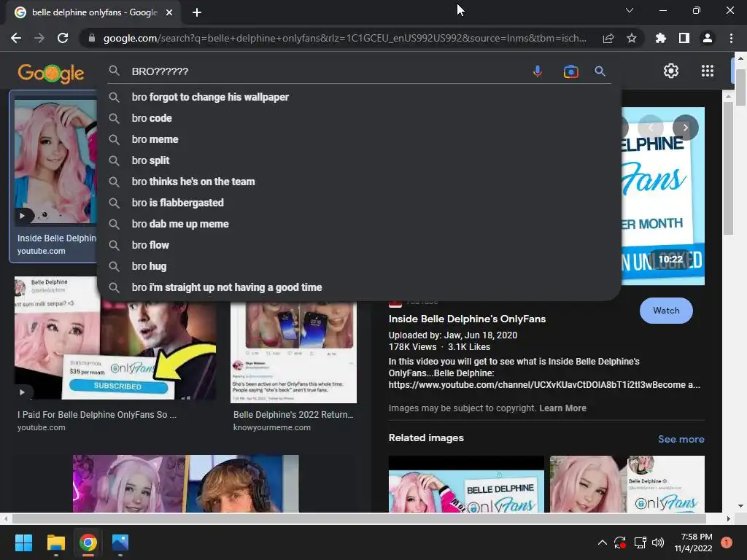747x560 pixels.
Task: Show hidden system tray icons
Action: tap(602, 542)
